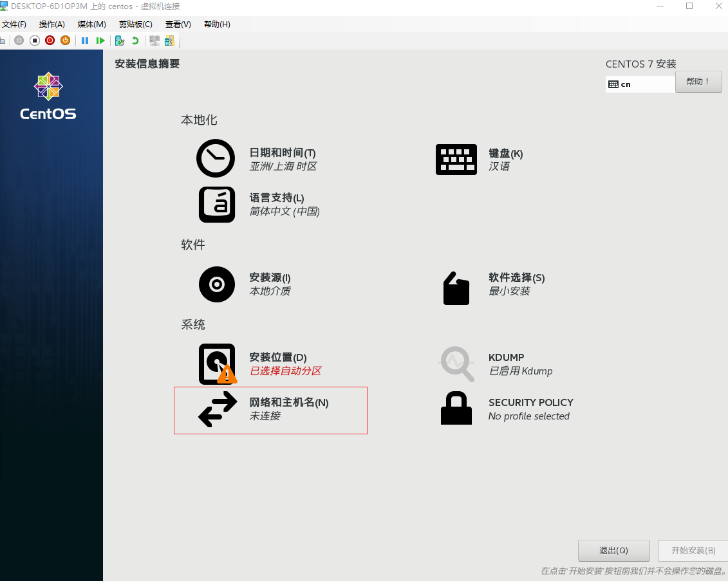The width and height of the screenshot is (728, 581).
Task: Select the 安装源(I) label
Action: (x=270, y=277)
